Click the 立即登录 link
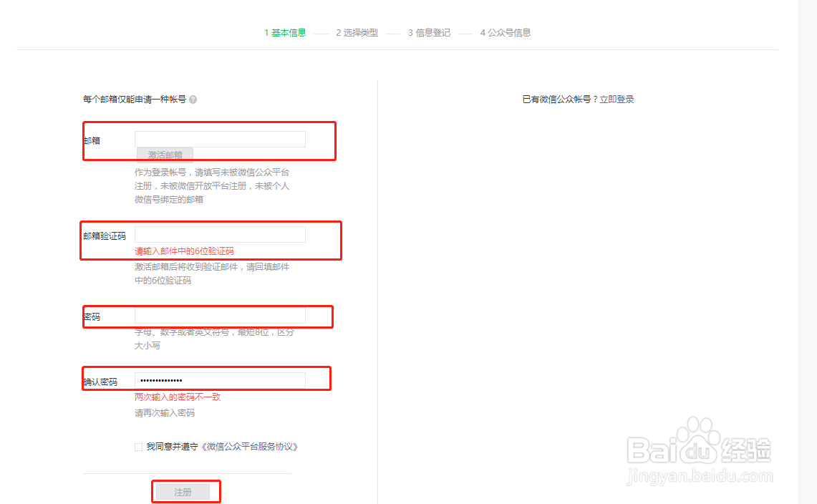Screen dimensions: 817x504 (617, 100)
